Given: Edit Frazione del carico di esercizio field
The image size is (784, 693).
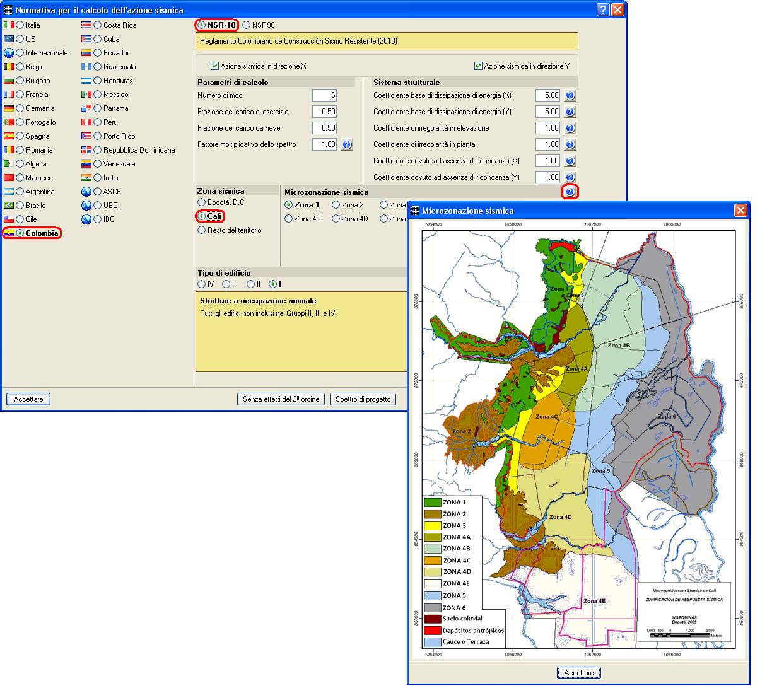Looking at the screenshot, I should [325, 112].
